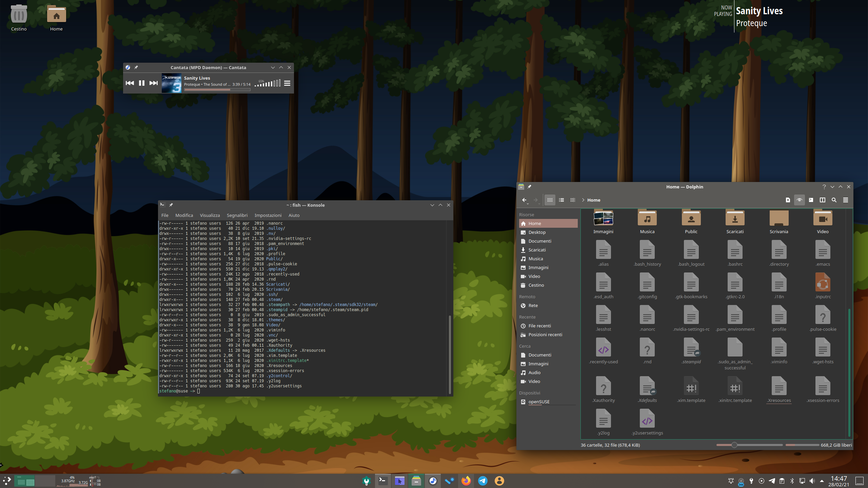
Task: Click Dolphin file view vertical scrollbar
Action: click(849, 372)
